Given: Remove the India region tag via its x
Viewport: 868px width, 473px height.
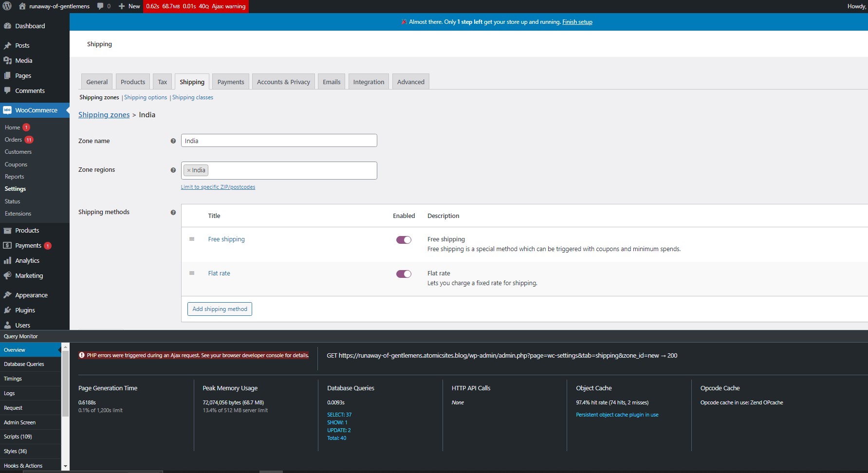Looking at the screenshot, I should 189,170.
